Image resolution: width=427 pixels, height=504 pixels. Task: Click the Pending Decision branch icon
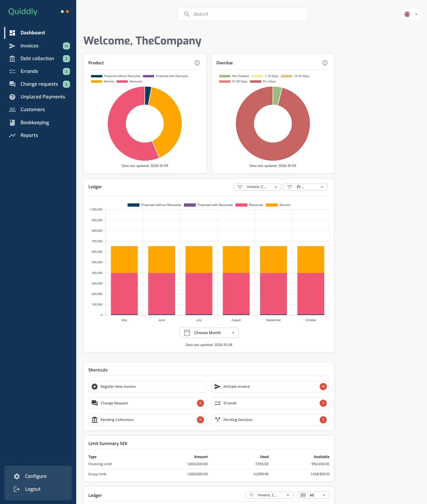pos(218,420)
